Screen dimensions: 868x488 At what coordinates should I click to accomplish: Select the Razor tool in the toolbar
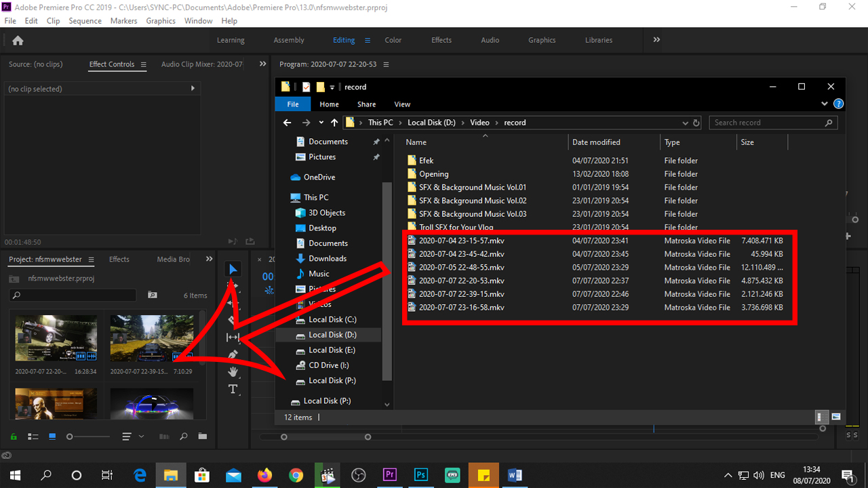pos(233,320)
